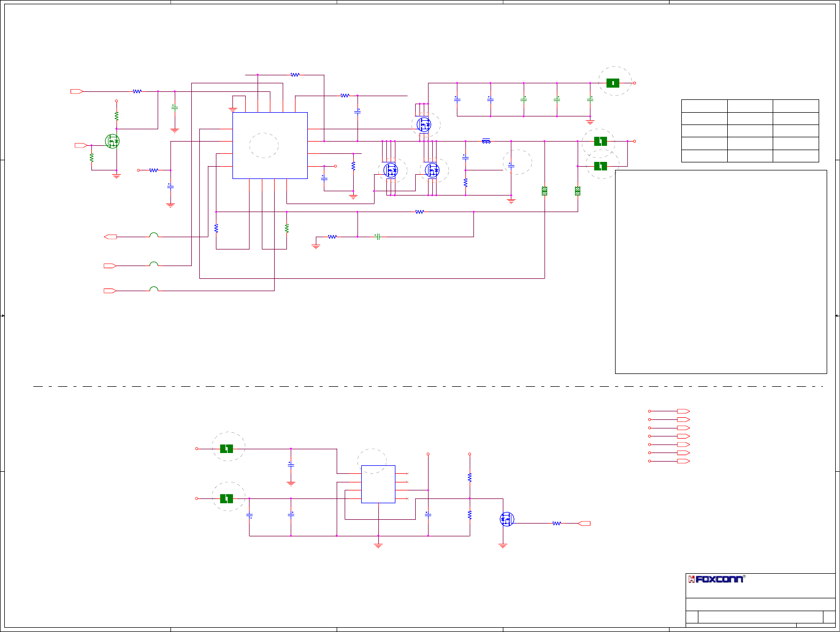Click the middle green jumper arc
This screenshot has width=840, height=632.
click(x=154, y=263)
